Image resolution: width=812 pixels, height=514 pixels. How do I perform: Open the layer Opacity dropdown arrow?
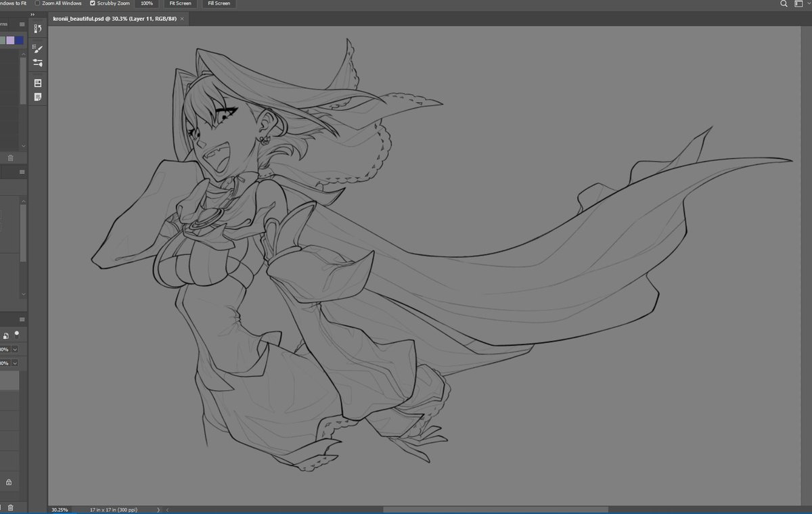15,350
